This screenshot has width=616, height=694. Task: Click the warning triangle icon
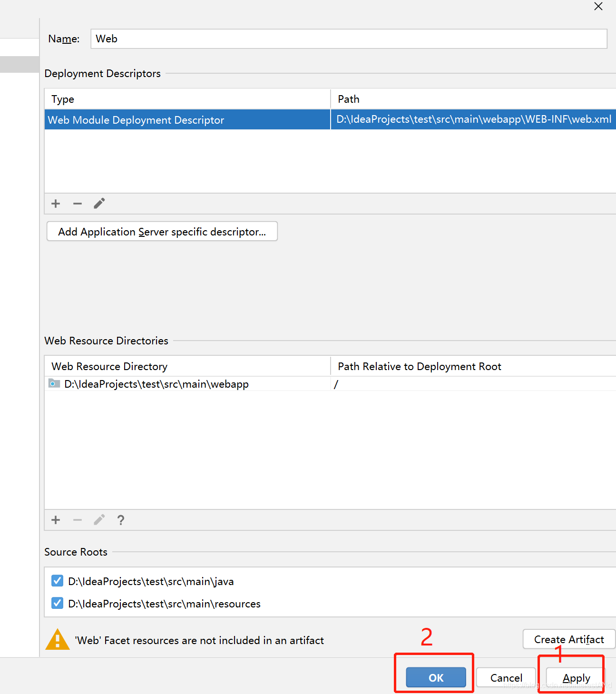coord(58,639)
